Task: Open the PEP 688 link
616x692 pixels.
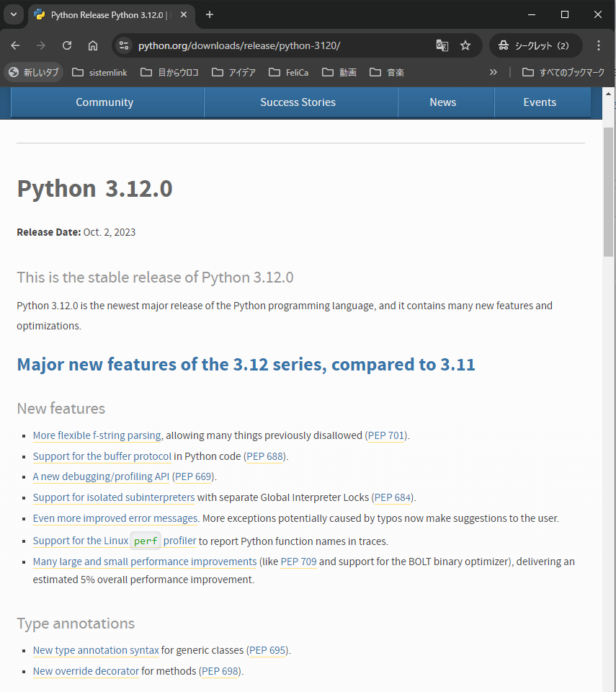Action: coord(264,456)
